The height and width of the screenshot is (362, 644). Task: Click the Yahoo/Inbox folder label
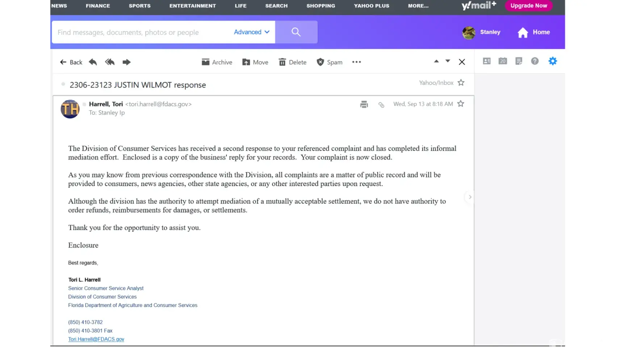point(436,83)
